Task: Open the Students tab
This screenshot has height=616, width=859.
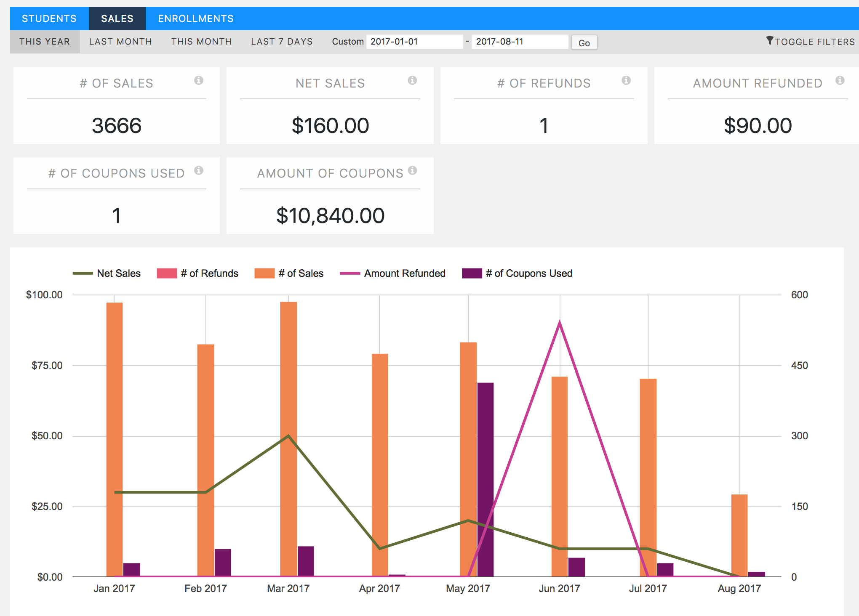Action: click(x=49, y=19)
